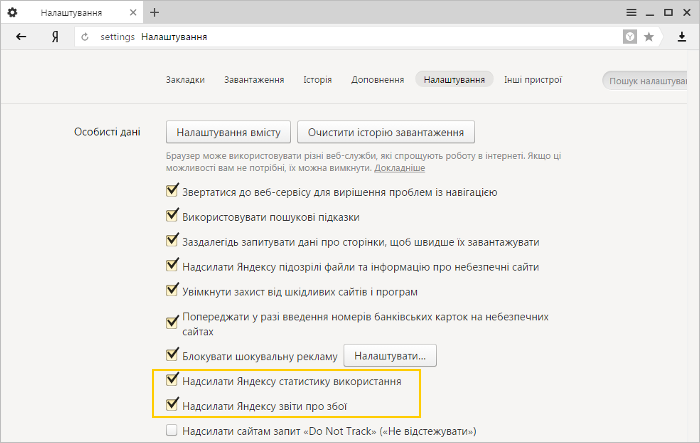Uncheck sending crash reports to Yandex
The image size is (700, 443).
pyautogui.click(x=172, y=405)
